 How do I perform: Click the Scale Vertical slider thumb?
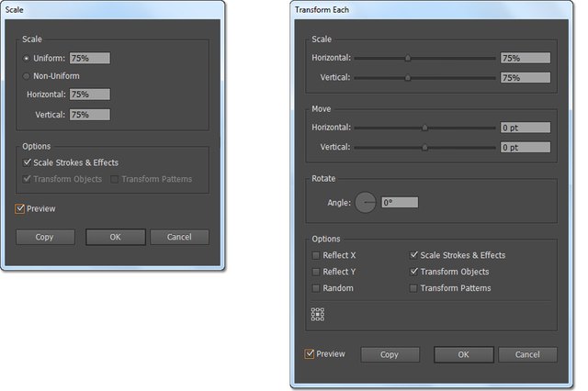(408, 78)
